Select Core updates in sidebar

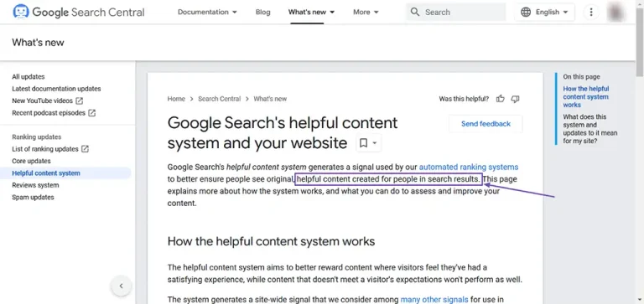click(x=31, y=161)
